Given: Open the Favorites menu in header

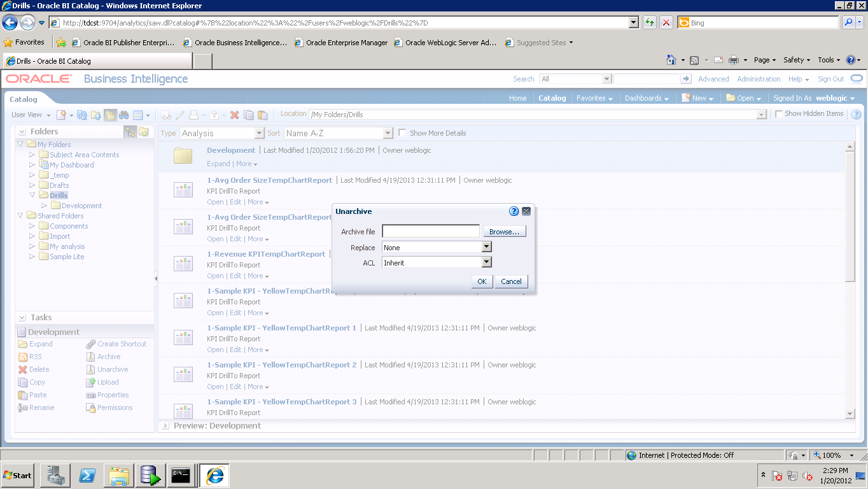Looking at the screenshot, I should (x=594, y=98).
